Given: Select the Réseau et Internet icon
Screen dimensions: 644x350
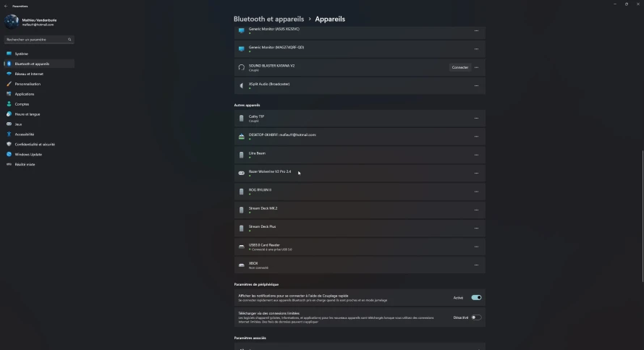Looking at the screenshot, I should 9,74.
